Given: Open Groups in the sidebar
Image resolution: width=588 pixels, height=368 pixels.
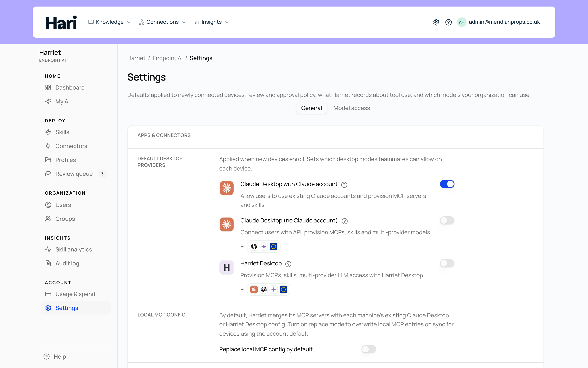Looking at the screenshot, I should pos(76,219).
